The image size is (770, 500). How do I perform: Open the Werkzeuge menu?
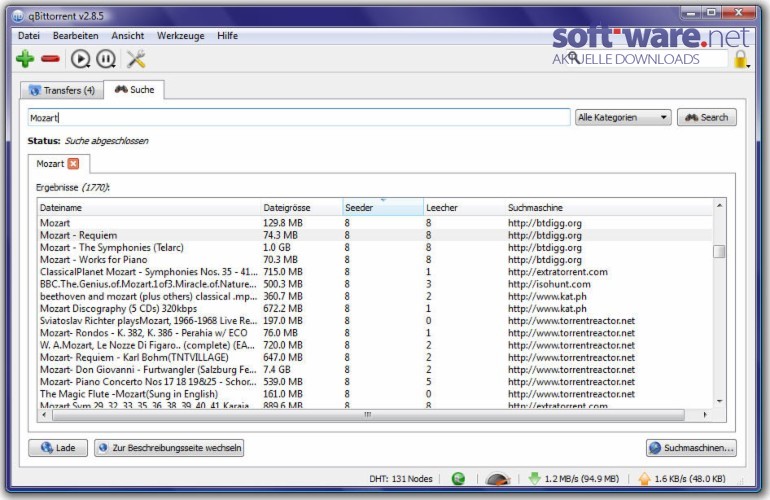click(181, 36)
